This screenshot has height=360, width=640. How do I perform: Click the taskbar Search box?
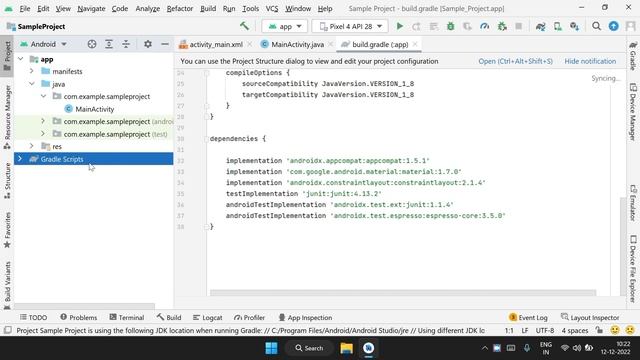pos(309,348)
